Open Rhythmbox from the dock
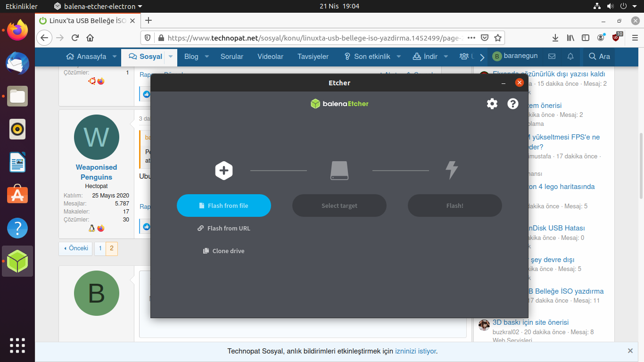 (17, 129)
